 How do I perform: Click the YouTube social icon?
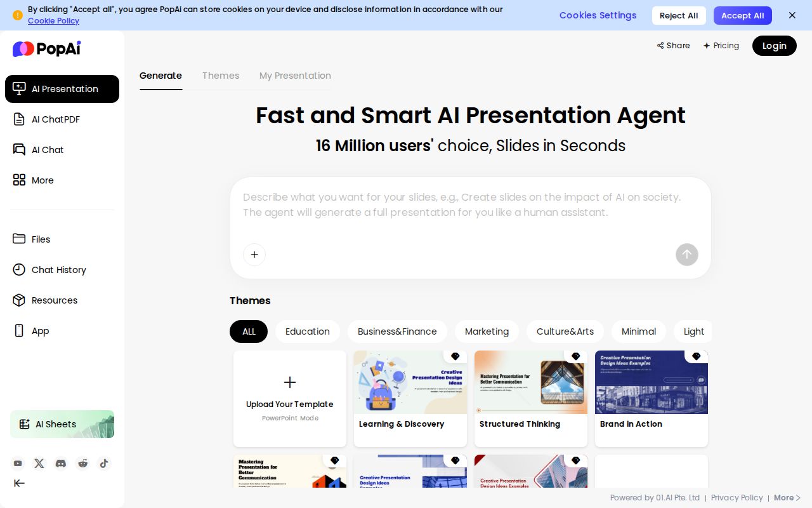[18, 464]
